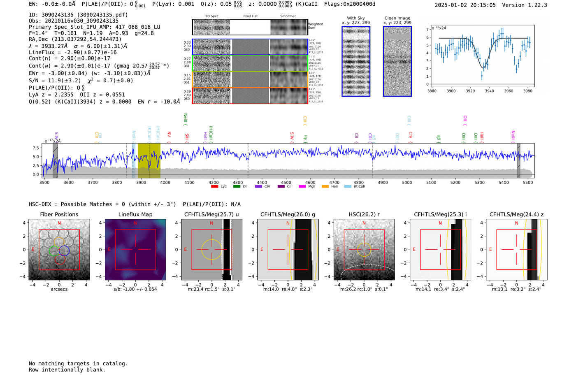Click the Obs: 20210116v030_3090243135 line
The height and width of the screenshot is (392, 576).
74,21
